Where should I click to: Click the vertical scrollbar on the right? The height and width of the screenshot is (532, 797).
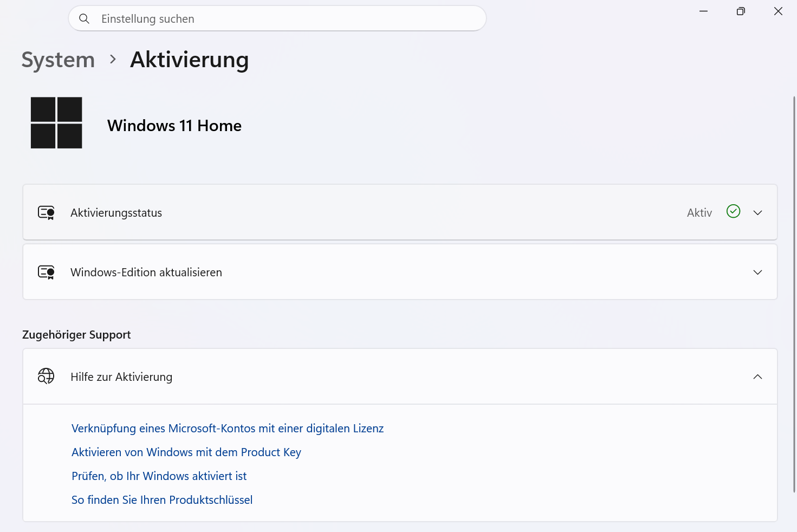pos(794,294)
